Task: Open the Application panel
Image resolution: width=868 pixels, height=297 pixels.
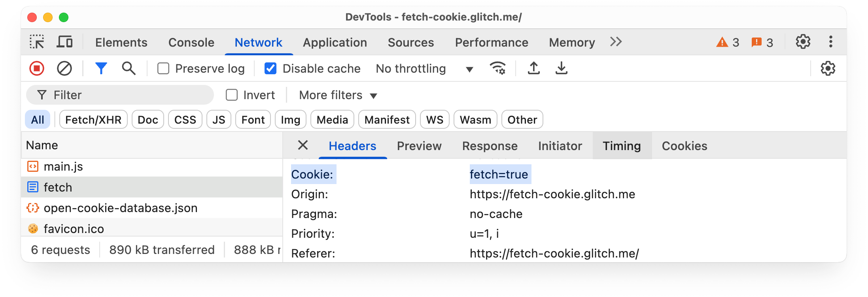Action: 335,42
